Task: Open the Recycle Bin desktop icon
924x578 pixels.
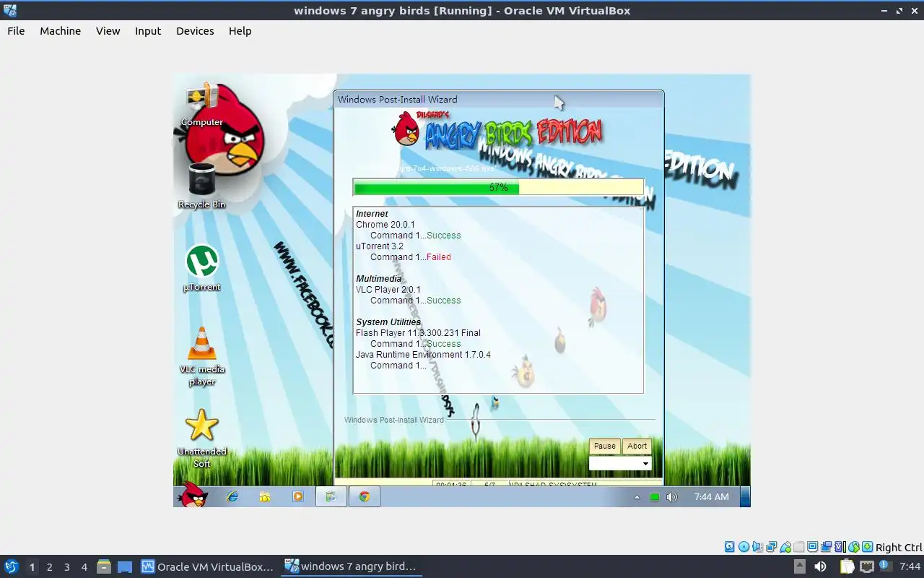Action: pyautogui.click(x=202, y=186)
